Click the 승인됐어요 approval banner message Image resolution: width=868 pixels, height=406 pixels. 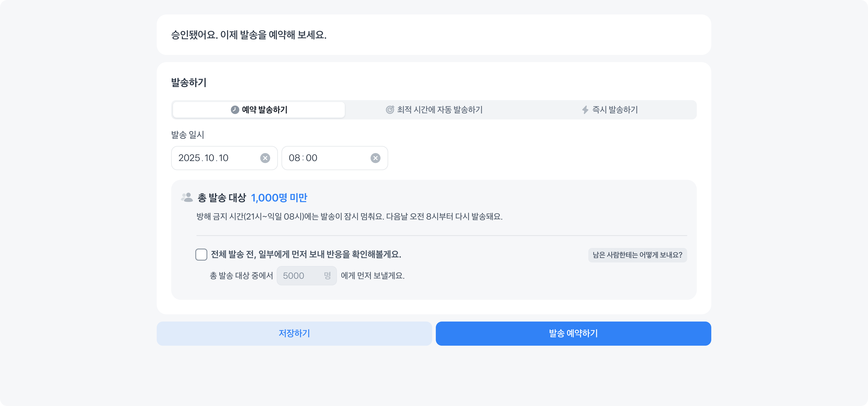coord(249,35)
